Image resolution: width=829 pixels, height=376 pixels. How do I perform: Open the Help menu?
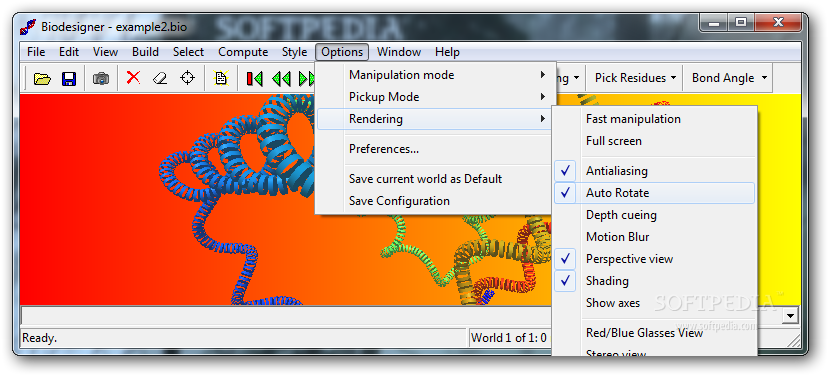447,52
